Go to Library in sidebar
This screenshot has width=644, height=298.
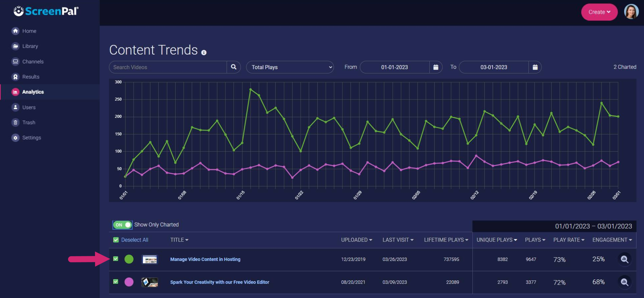pos(30,46)
